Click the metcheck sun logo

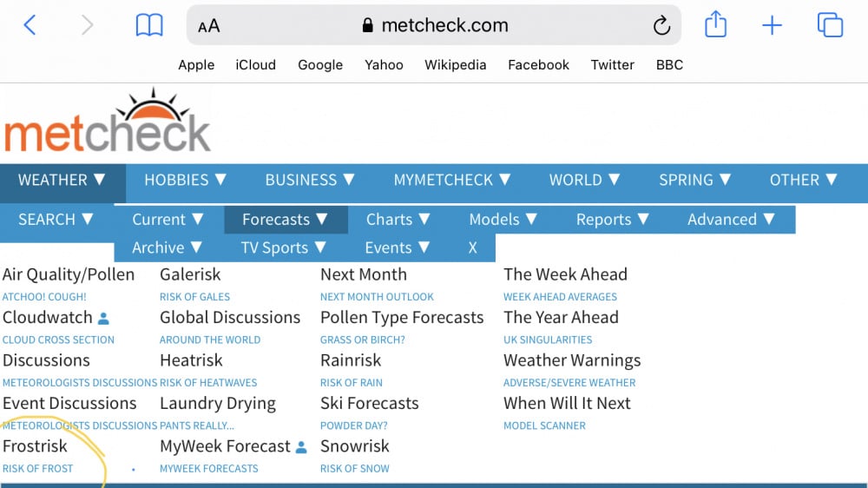coord(108,122)
